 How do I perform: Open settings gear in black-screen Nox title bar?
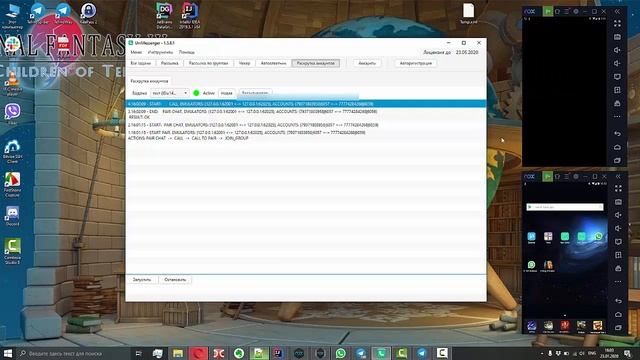click(576, 11)
